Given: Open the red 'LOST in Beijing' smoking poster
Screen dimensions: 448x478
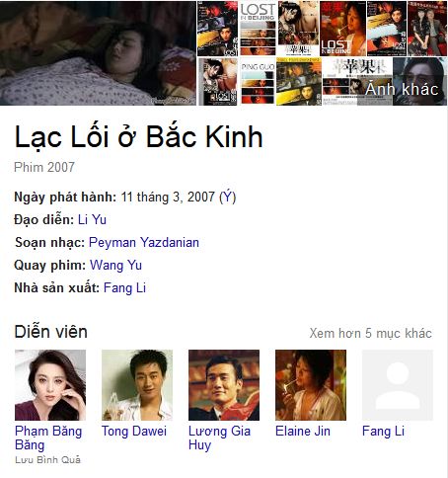Looking at the screenshot, I should (342, 29).
